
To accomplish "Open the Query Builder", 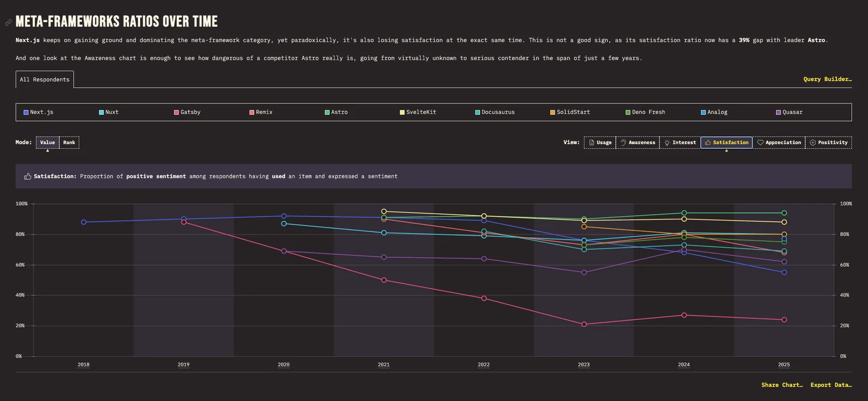I will (x=827, y=79).
